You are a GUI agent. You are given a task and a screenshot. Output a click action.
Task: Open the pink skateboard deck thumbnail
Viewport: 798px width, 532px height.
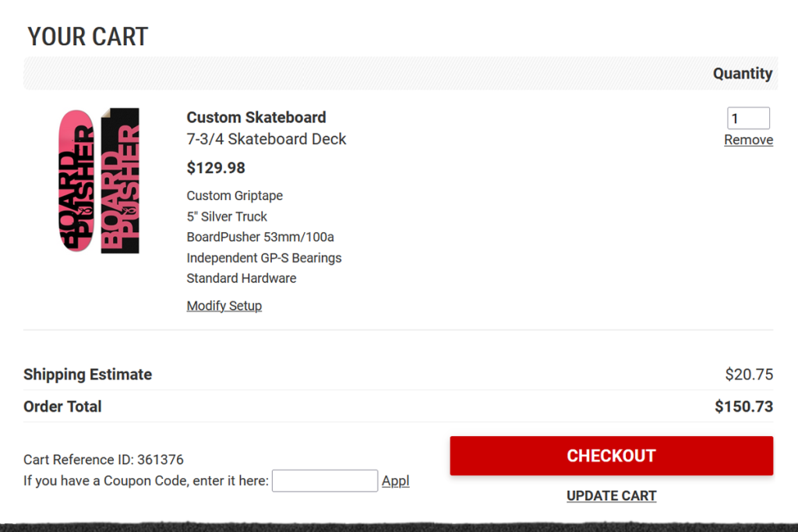[76, 181]
